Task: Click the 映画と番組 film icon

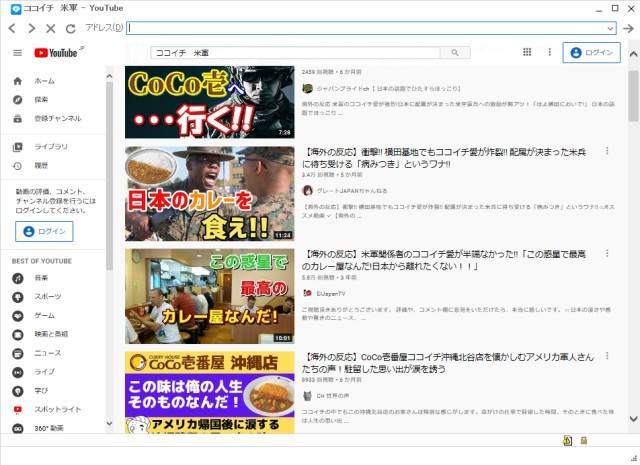Action: [18, 334]
